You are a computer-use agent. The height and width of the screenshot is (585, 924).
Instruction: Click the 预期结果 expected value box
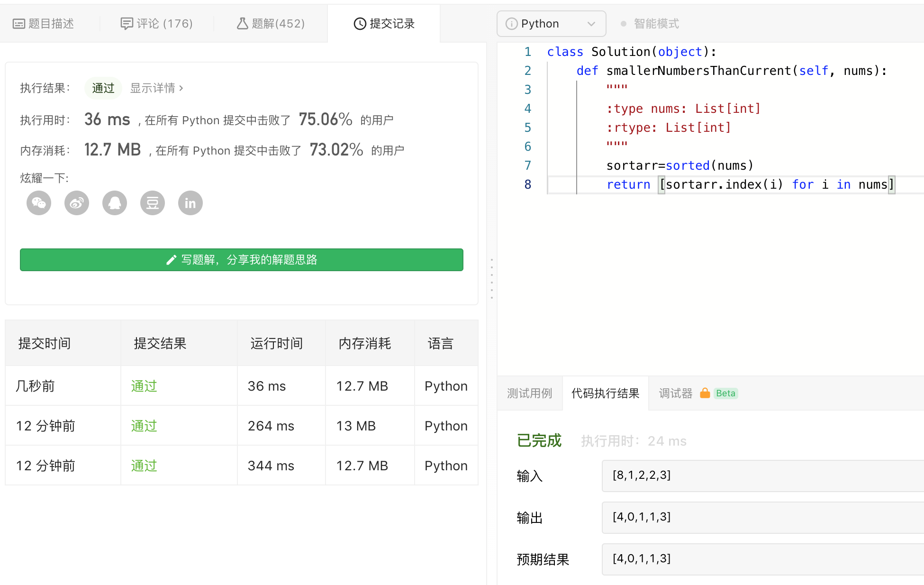coord(763,559)
